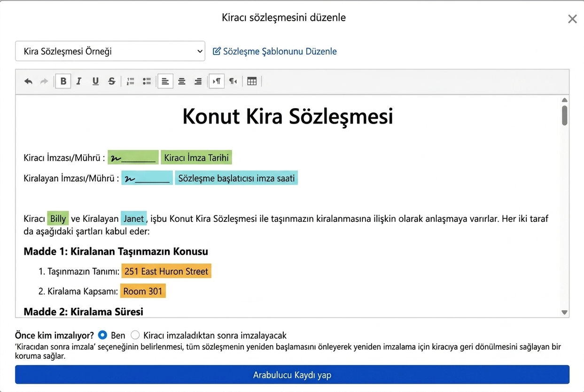Click the editor scrollbar up arrow
This screenshot has width=584, height=392.
pyautogui.click(x=565, y=100)
